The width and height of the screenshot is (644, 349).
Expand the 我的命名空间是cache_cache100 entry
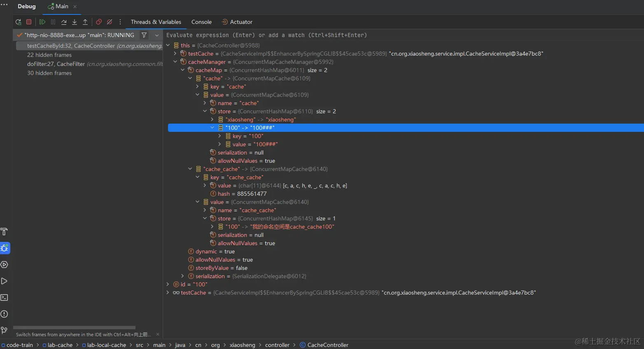[212, 227]
